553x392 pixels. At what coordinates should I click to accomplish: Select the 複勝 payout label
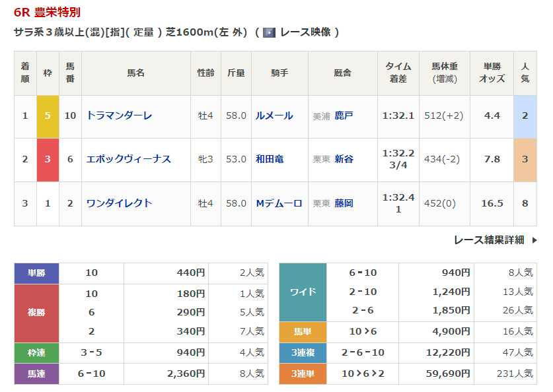click(x=36, y=313)
